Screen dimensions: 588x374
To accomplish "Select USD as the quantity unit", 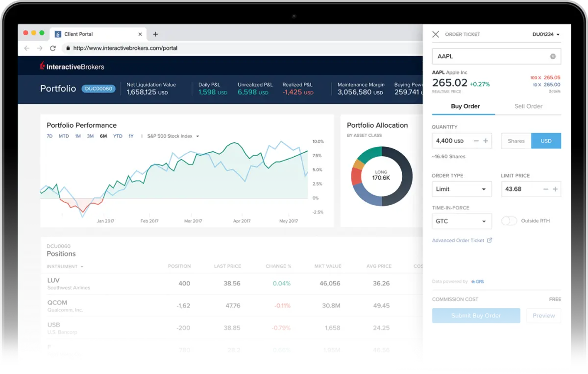I will pos(546,140).
